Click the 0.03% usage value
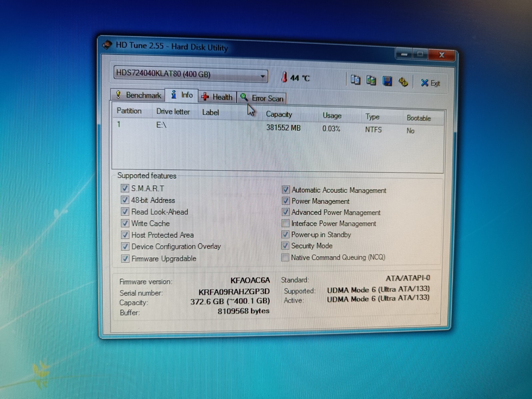Viewport: 532px width, 399px height. [331, 129]
